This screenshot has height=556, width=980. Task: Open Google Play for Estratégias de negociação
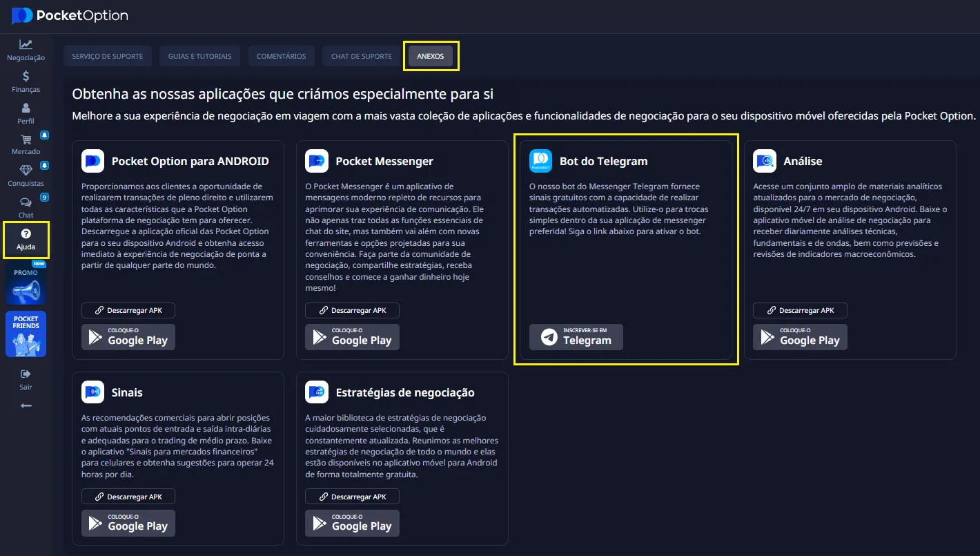point(352,523)
